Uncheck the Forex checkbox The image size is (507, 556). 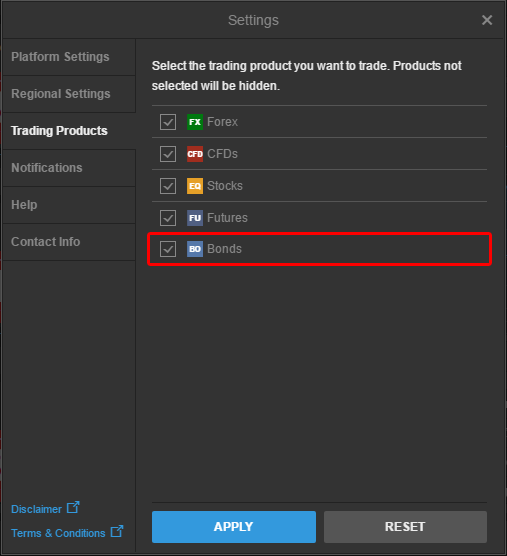pyautogui.click(x=168, y=122)
